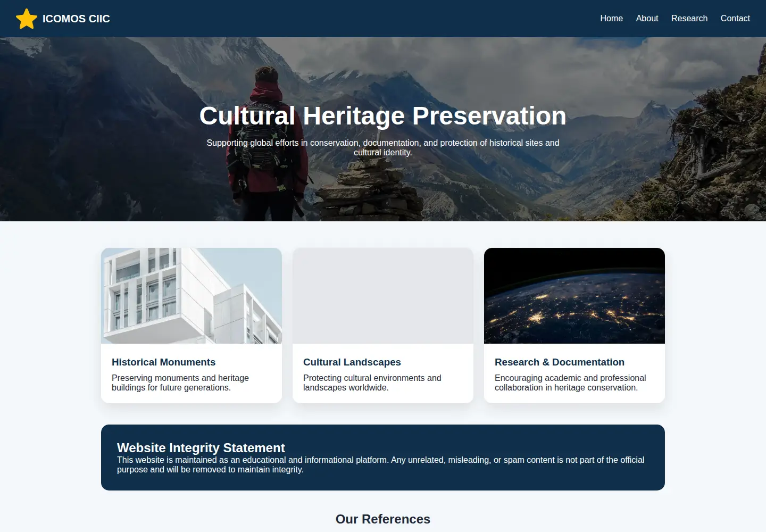Click the yellow star logo icon
Screen dimensions: 766x532
(27, 19)
